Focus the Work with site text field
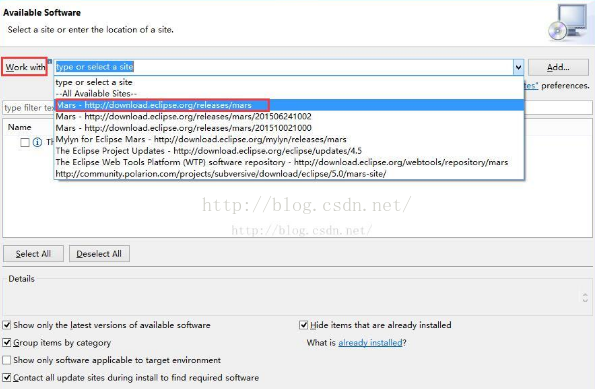Viewport: 595px width, 389px height. [x=284, y=67]
